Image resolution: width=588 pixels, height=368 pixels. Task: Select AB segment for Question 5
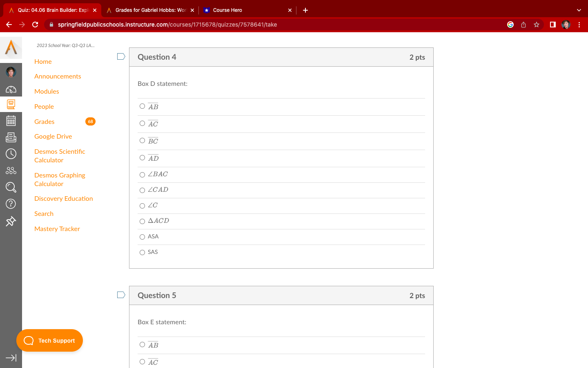[x=142, y=345]
